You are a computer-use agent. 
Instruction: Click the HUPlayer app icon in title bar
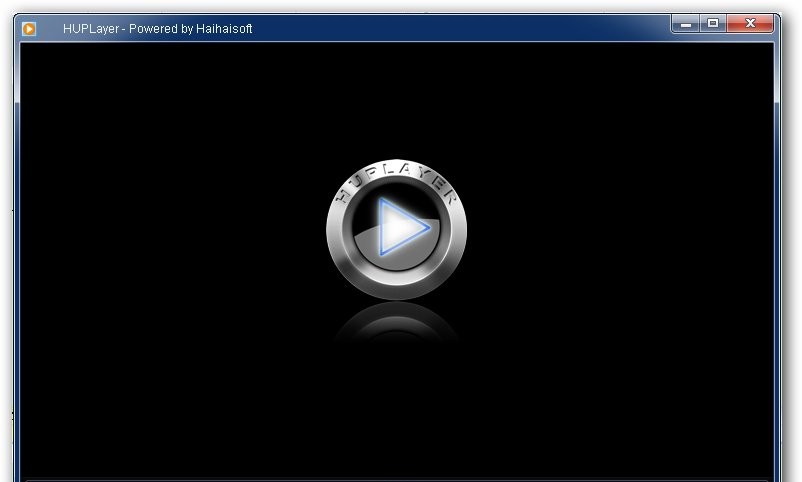29,29
